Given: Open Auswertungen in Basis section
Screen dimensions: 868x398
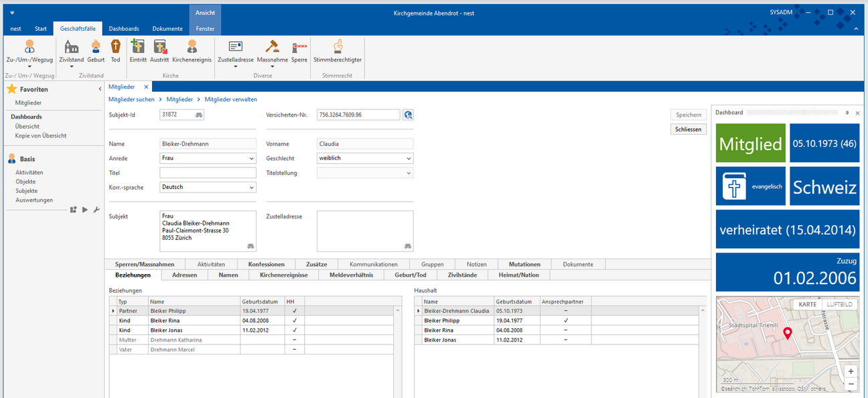Looking at the screenshot, I should 34,200.
